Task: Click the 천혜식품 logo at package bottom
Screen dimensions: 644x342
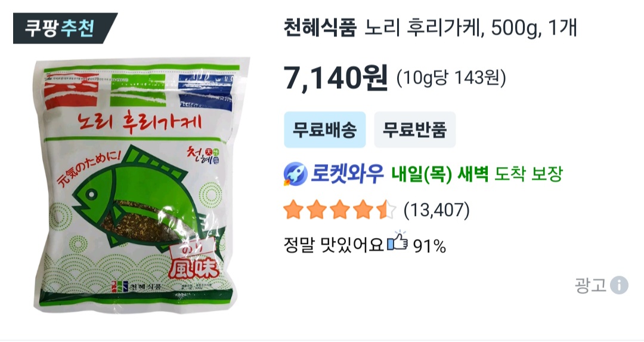Action: click(x=135, y=286)
